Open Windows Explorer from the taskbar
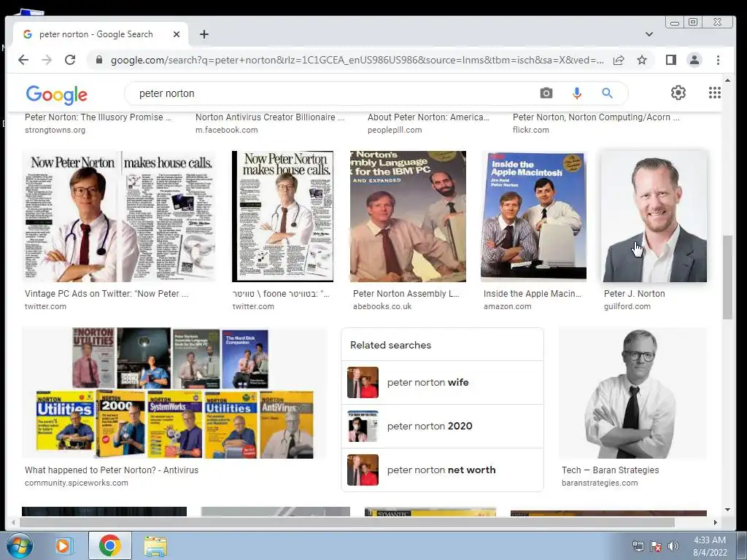 pos(156,546)
